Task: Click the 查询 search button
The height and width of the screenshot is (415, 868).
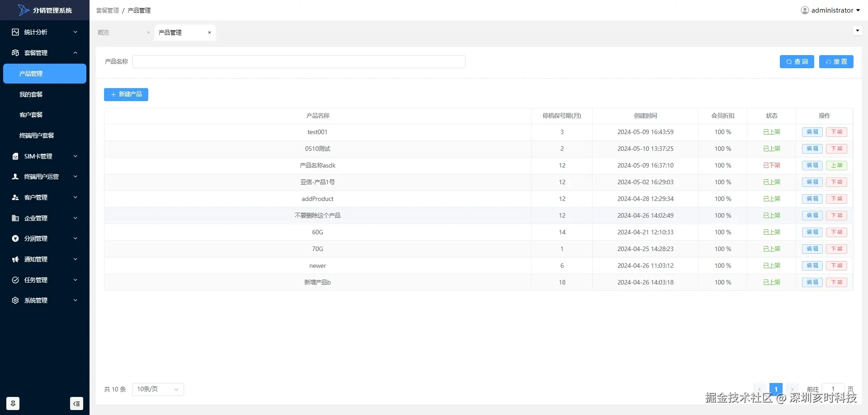Action: click(x=797, y=62)
